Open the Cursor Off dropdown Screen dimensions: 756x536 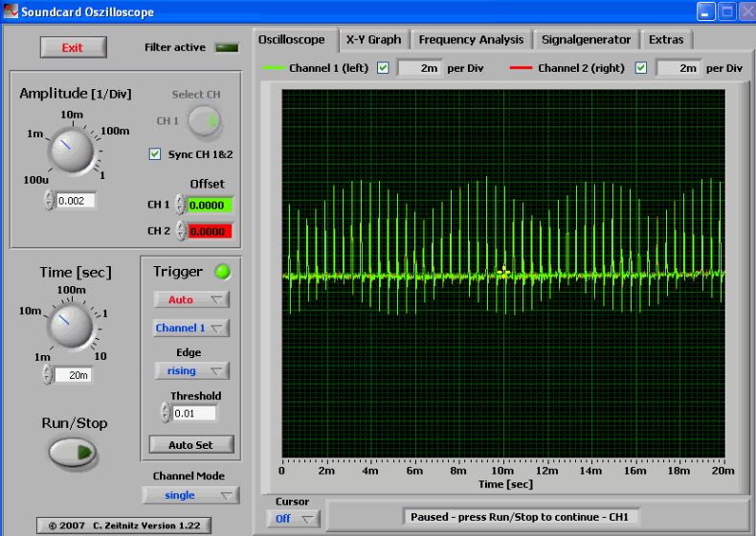293,519
